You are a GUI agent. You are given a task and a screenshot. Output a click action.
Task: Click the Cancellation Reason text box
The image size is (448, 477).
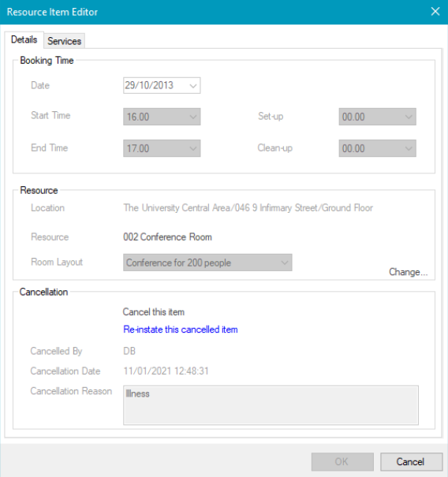coord(271,405)
